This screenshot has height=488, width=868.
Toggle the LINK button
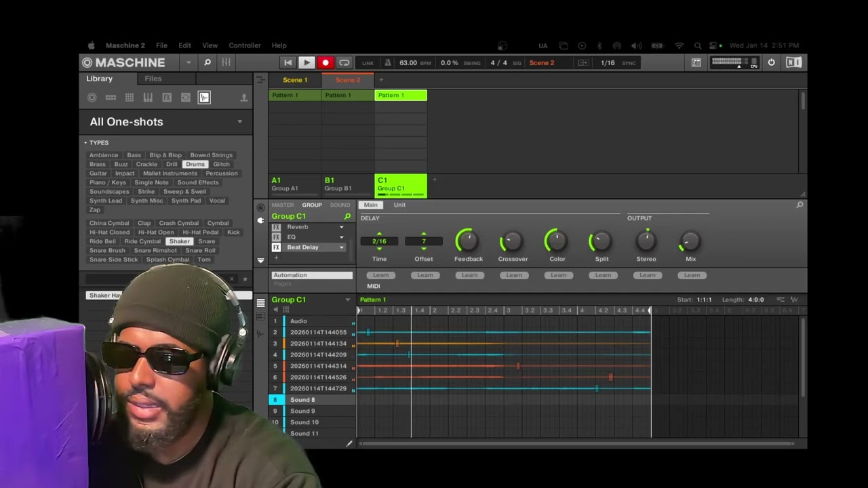[x=368, y=63]
